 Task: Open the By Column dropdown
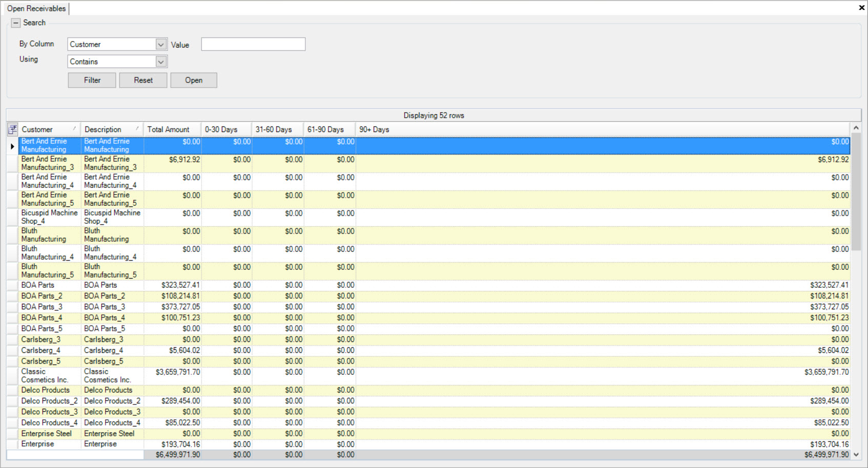161,45
